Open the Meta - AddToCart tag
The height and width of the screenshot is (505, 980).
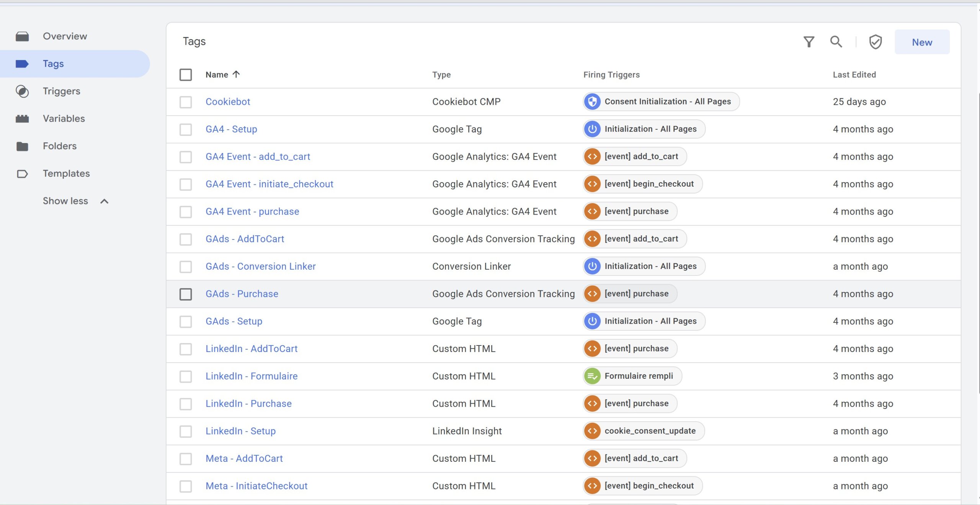(x=244, y=459)
